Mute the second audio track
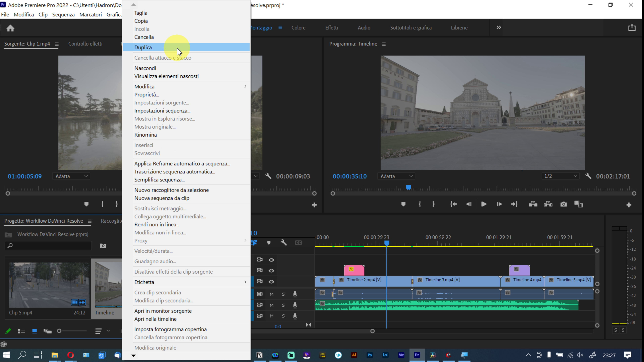Image resolution: width=644 pixels, height=362 pixels. coord(272,305)
